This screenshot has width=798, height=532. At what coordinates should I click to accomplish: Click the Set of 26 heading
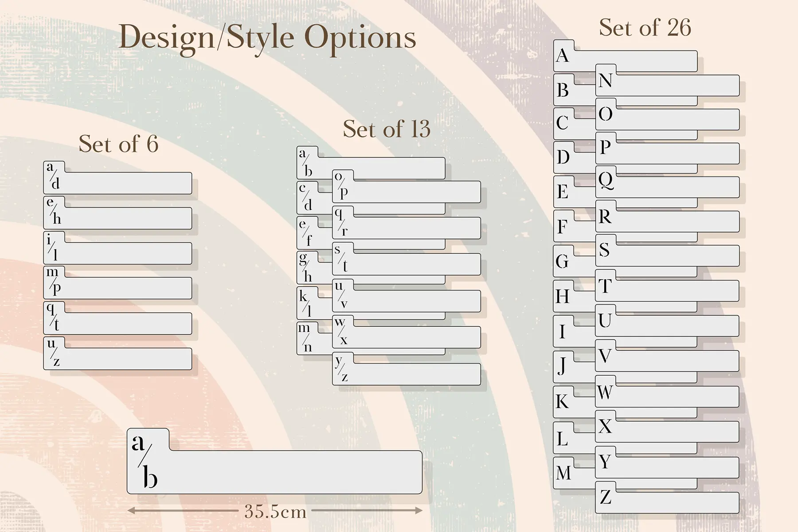click(x=645, y=27)
